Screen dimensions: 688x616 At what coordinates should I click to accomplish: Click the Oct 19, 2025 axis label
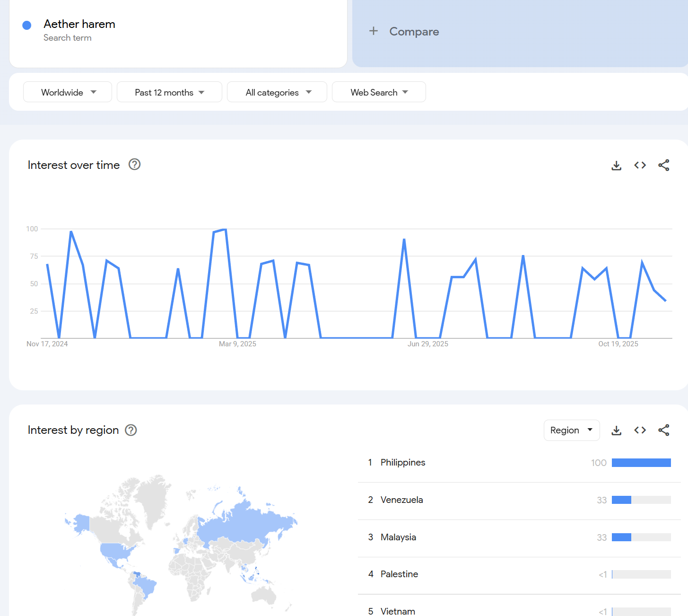click(x=618, y=344)
